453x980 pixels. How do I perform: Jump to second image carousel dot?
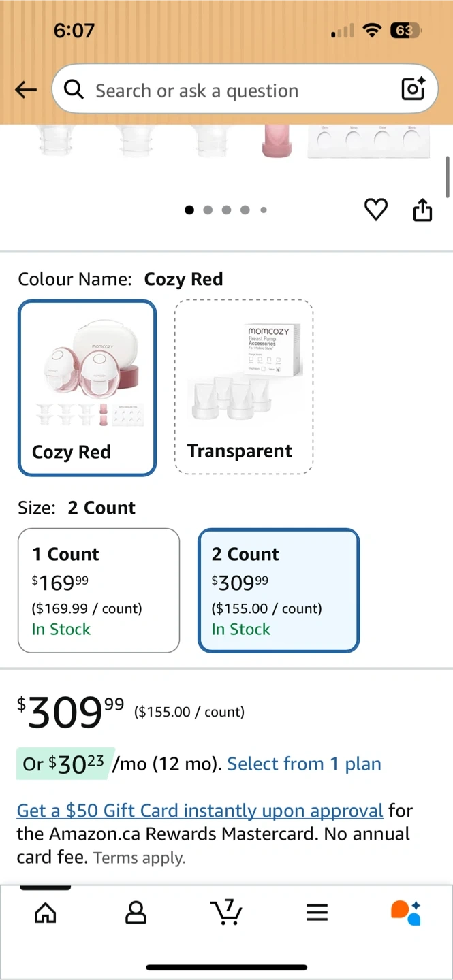point(208,210)
